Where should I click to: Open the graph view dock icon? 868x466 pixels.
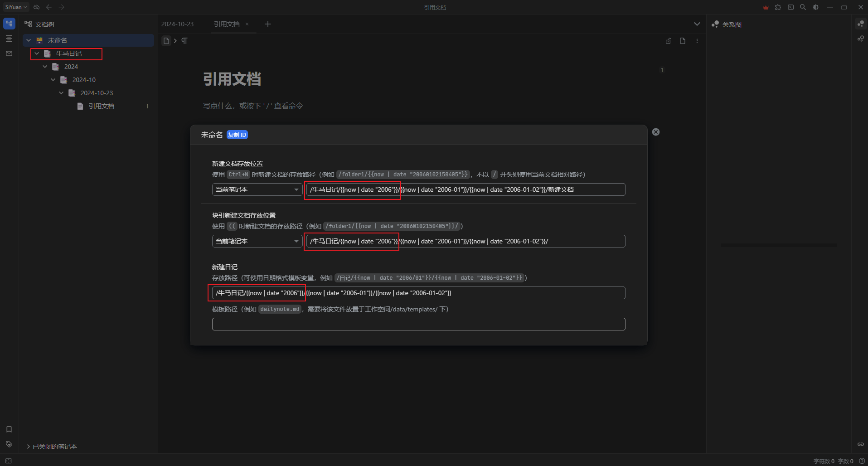[860, 24]
